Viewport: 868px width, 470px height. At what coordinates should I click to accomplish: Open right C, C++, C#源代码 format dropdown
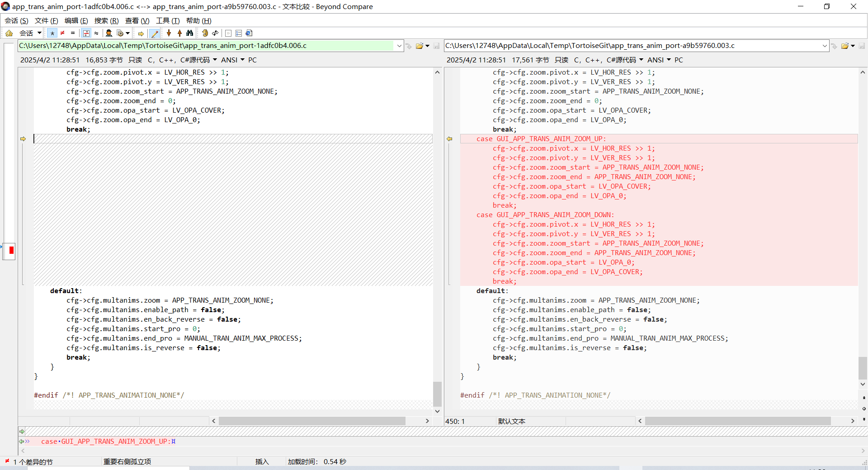point(609,60)
